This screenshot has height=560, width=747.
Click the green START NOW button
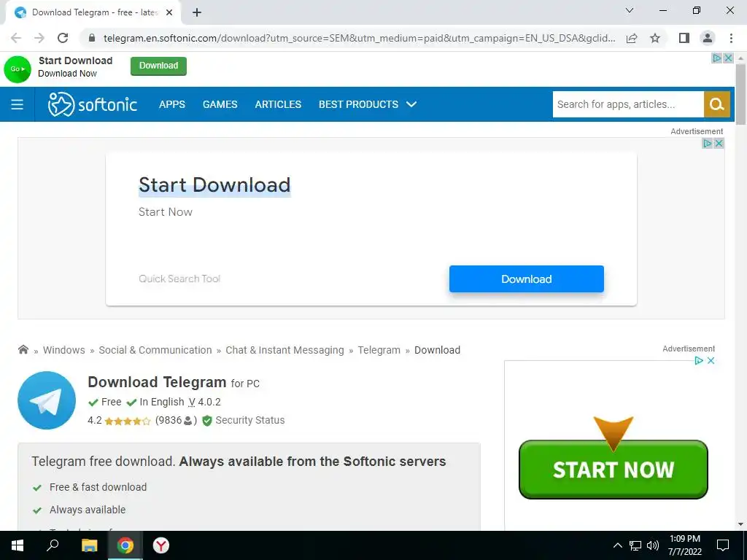[613, 470]
